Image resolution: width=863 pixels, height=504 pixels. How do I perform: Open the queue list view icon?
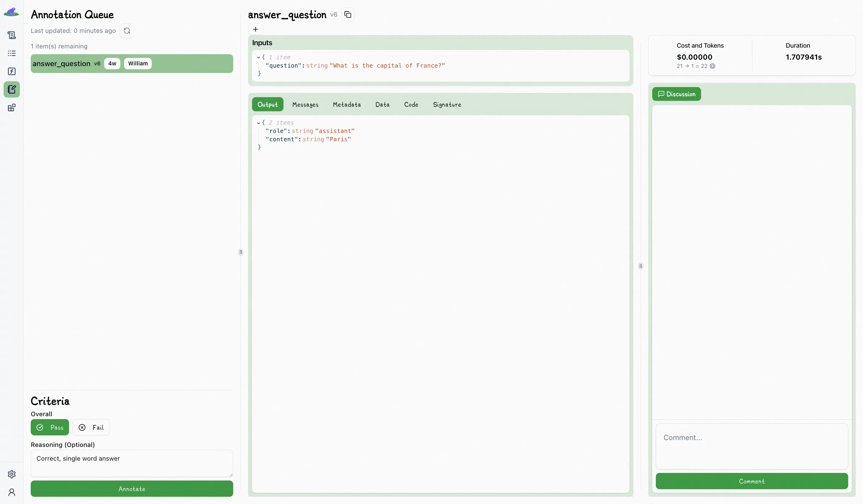(x=12, y=53)
